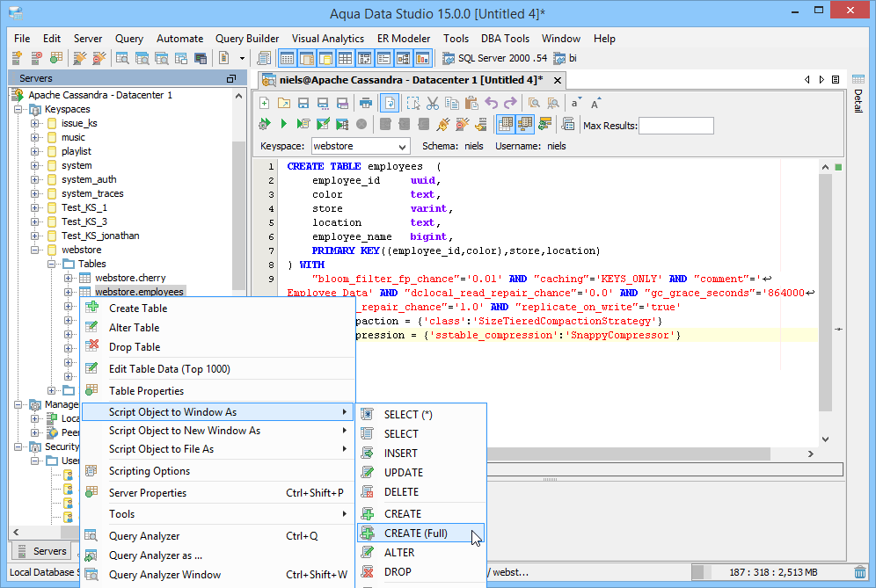This screenshot has width=876, height=588.
Task: Click the Max Results input field
Action: (x=676, y=126)
